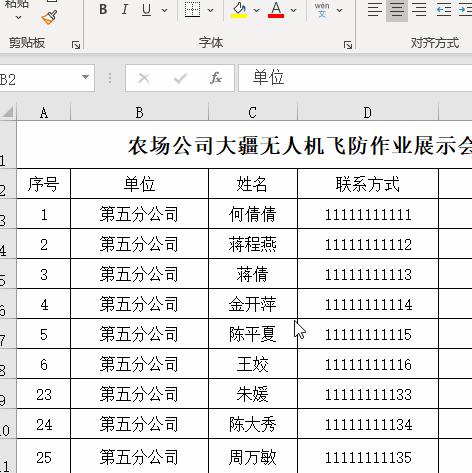Image resolution: width=472 pixels, height=473 pixels.
Task: Cancel formula entry X icon
Action: tap(144, 78)
